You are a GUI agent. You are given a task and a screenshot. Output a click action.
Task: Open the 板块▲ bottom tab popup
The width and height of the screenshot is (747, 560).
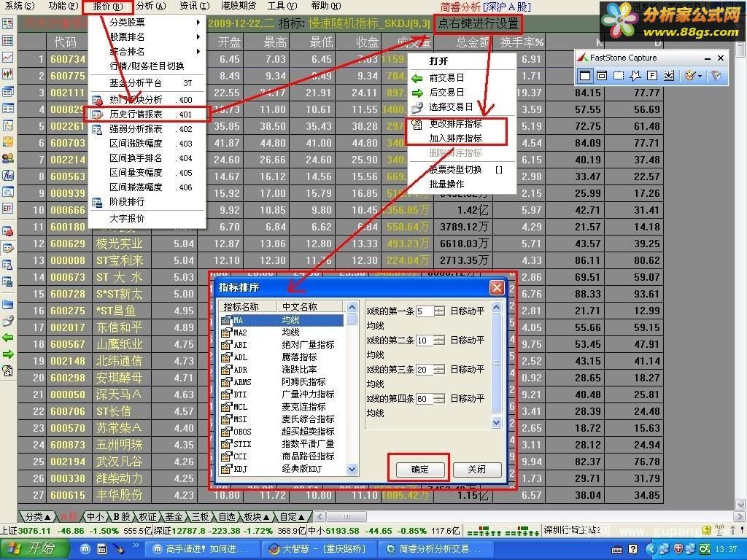tap(258, 517)
